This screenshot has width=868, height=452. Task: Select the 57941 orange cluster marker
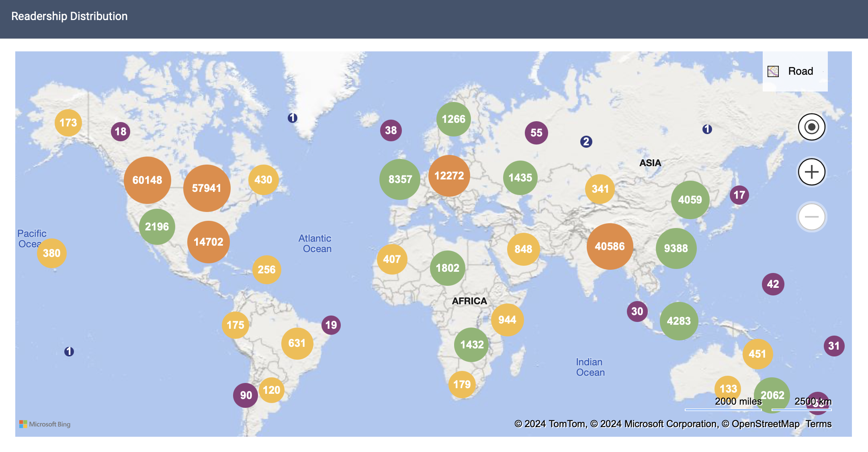pyautogui.click(x=207, y=188)
